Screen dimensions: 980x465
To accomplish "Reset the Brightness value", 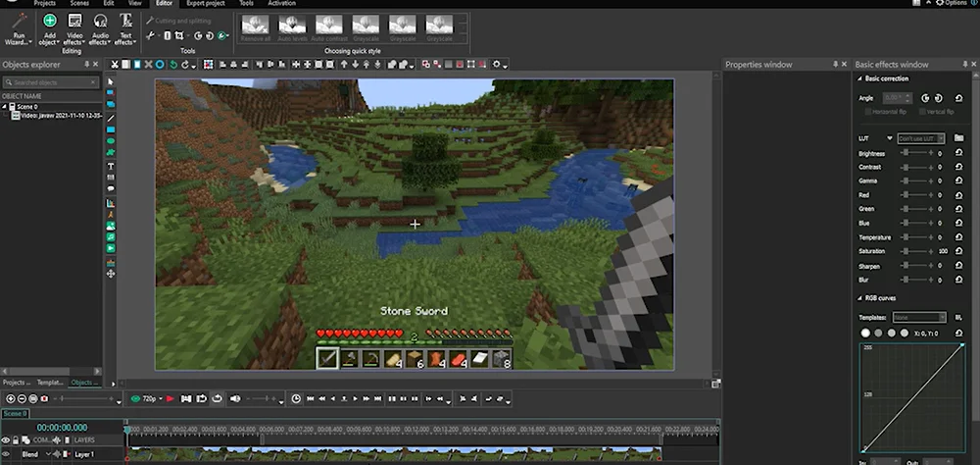I will 958,154.
